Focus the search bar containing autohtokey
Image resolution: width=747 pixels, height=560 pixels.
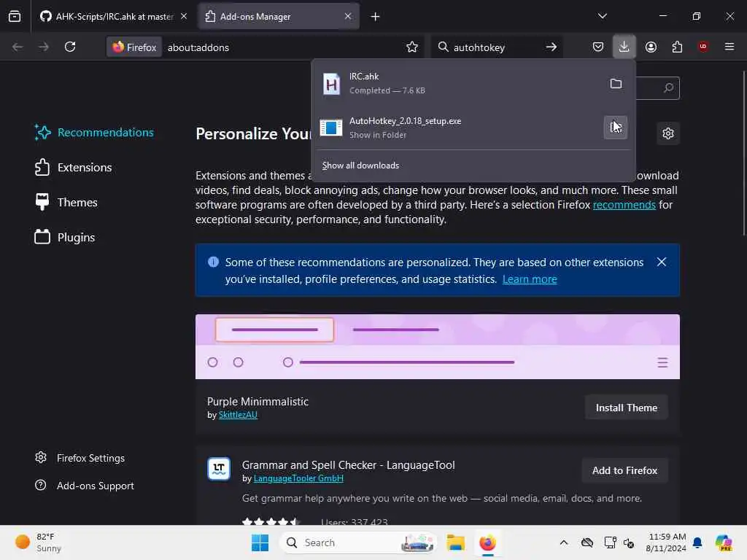[495, 47]
